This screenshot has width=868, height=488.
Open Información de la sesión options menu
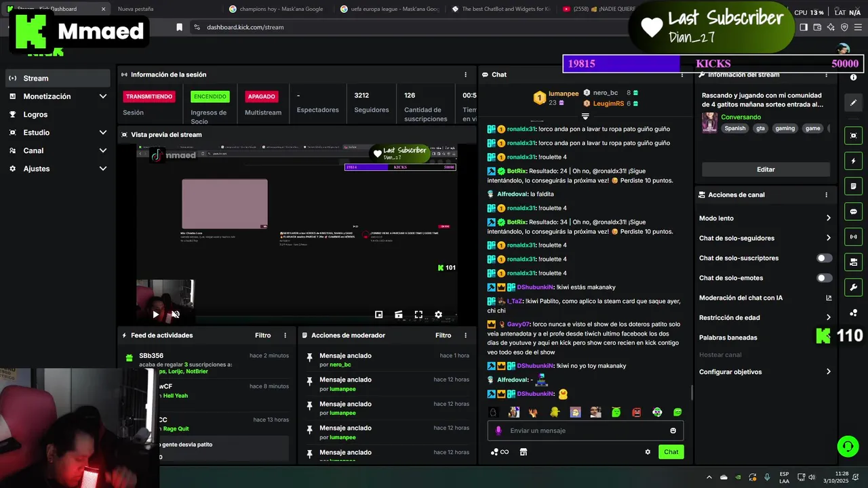[x=465, y=75]
